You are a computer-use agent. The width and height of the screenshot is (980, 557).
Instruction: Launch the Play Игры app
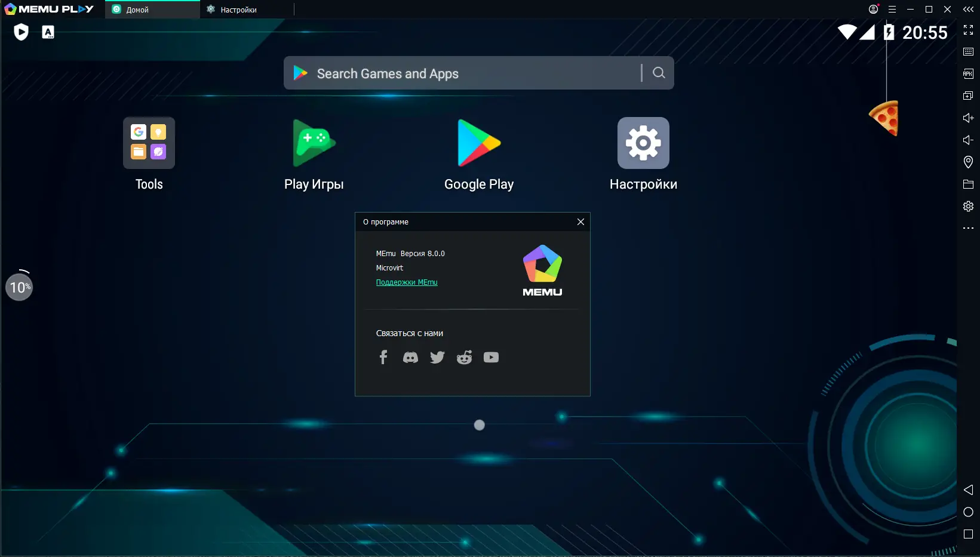(314, 143)
